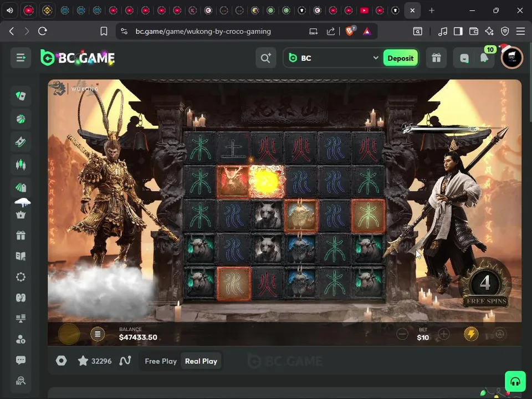
Task: Open the BC.GAME sidebar hamburger menu
Action: (x=21, y=58)
